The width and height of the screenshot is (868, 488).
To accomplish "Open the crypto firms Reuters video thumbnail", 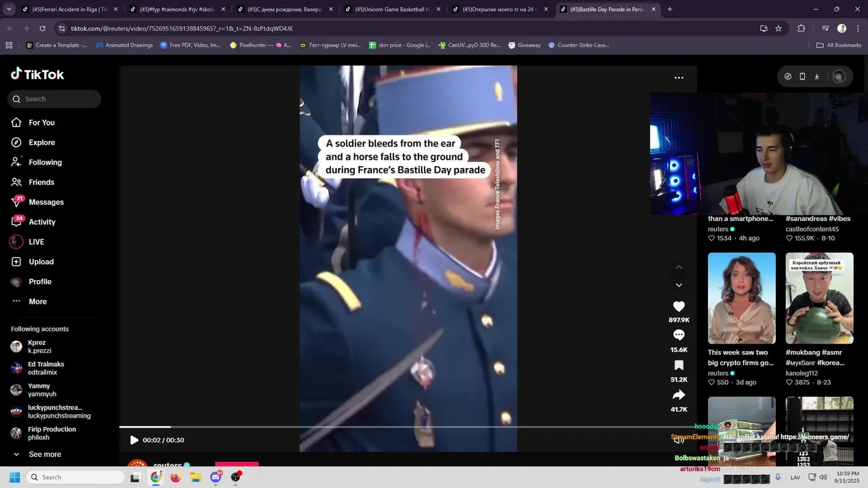I will point(742,298).
